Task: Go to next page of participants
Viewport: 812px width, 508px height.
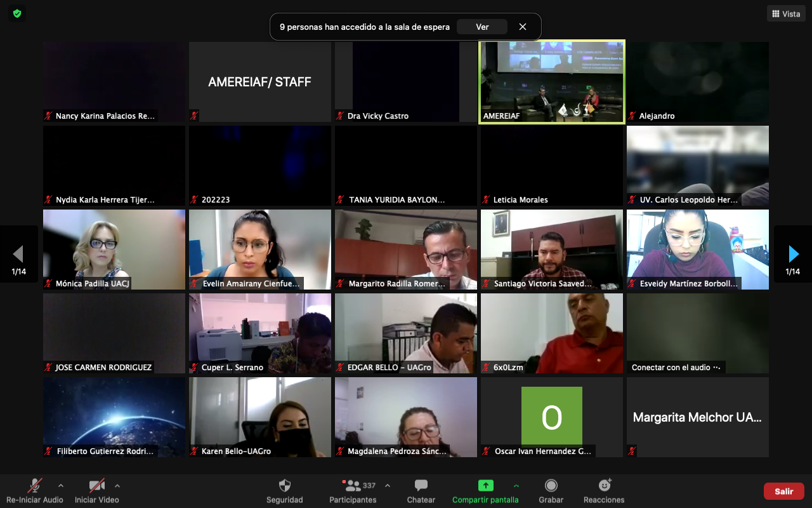Action: [793, 254]
